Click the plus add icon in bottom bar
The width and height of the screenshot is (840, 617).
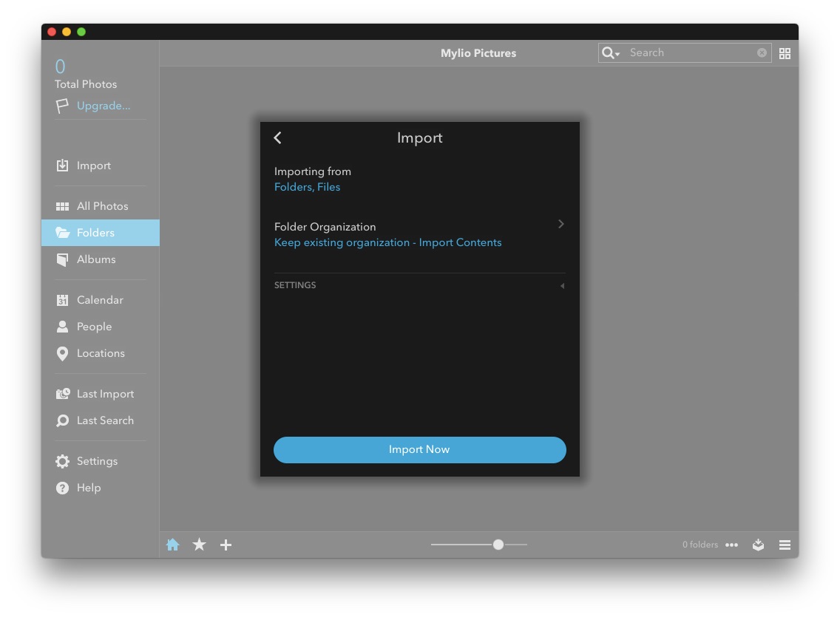[x=226, y=545]
